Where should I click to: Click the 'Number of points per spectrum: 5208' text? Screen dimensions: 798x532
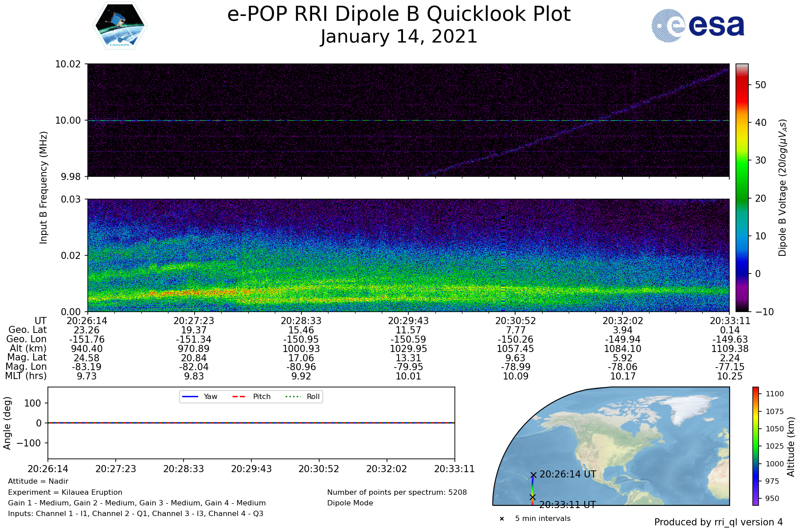pos(397,492)
